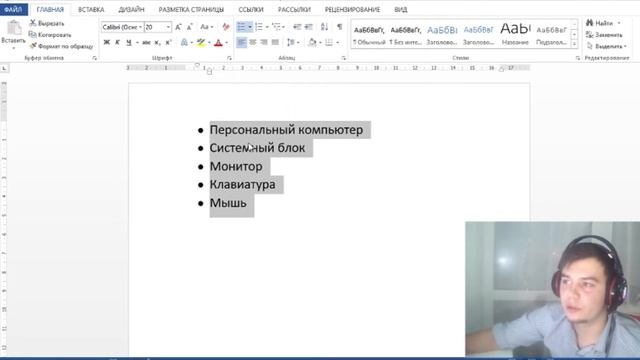640x360 pixels.
Task: Toggle the bulleted list button
Action: point(241,27)
